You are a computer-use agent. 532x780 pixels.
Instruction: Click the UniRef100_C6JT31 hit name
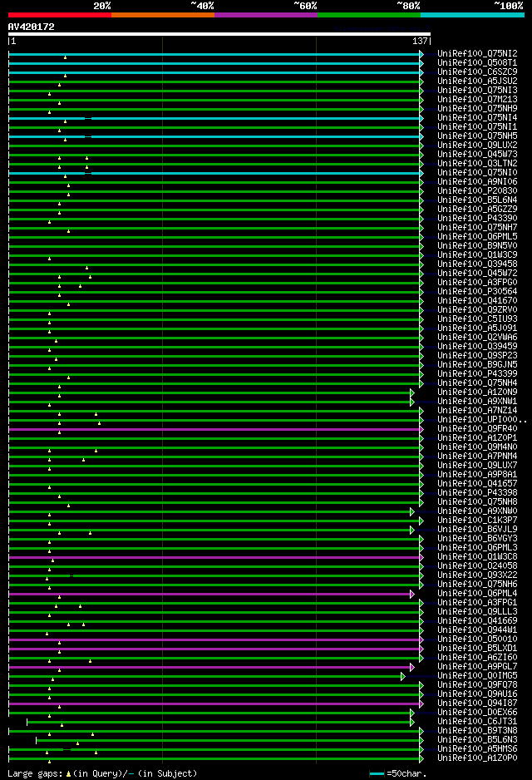click(x=477, y=721)
